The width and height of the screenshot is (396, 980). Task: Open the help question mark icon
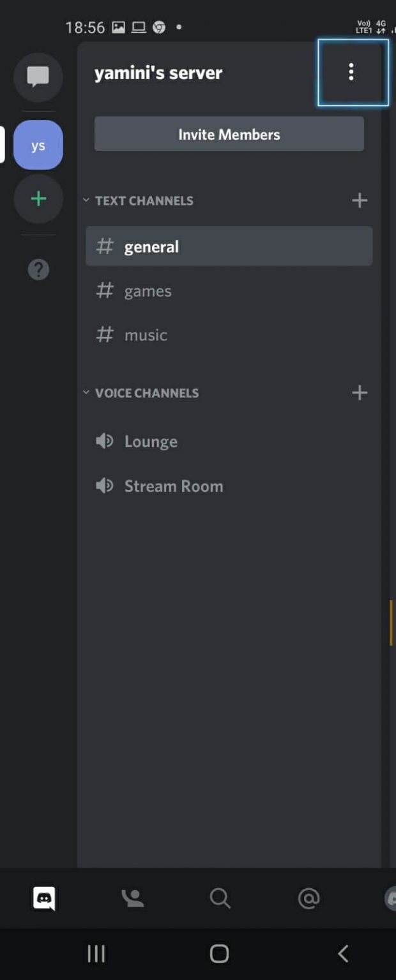point(38,270)
